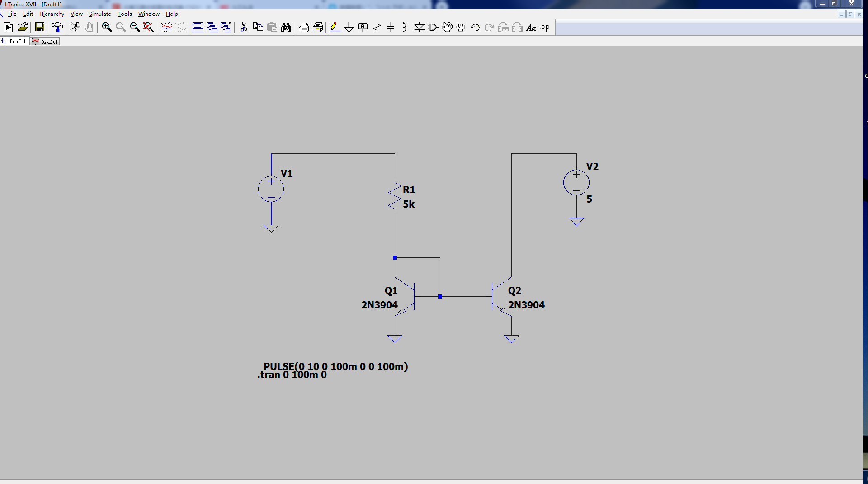Open the Component gate icon
The image size is (868, 484).
click(433, 27)
